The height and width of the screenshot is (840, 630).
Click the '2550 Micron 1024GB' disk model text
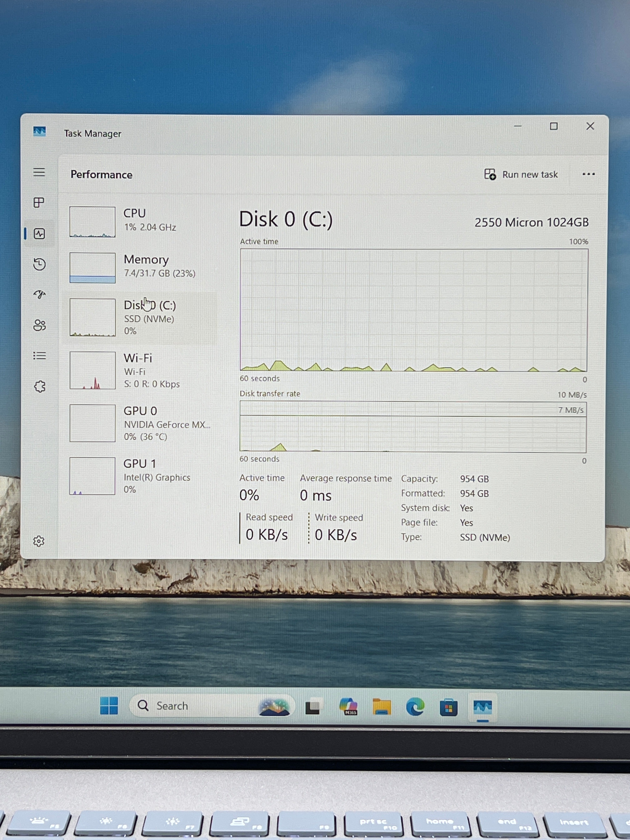pos(531,222)
